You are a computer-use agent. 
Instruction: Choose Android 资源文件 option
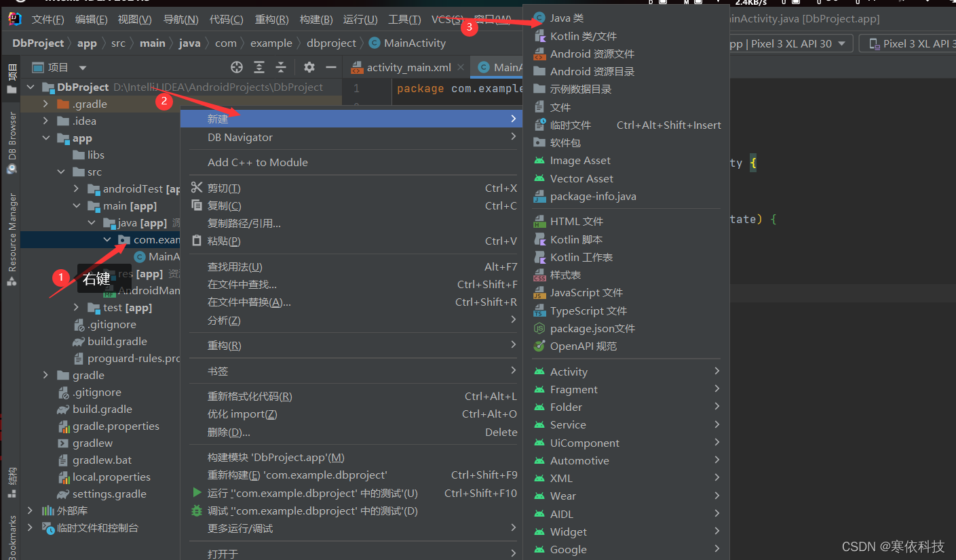[625, 54]
